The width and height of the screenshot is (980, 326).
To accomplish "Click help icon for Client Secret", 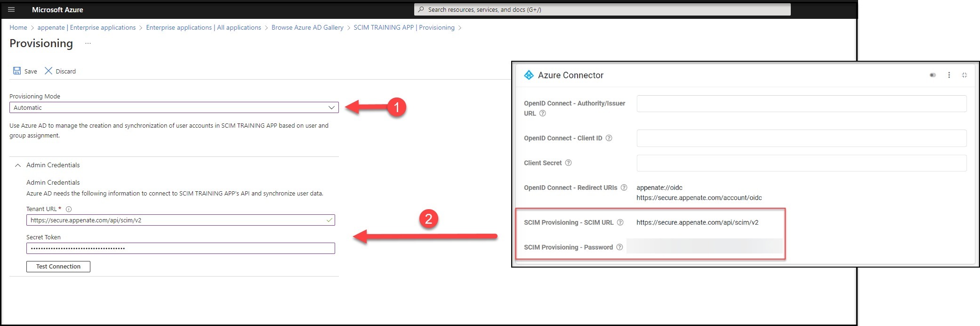I will [568, 163].
